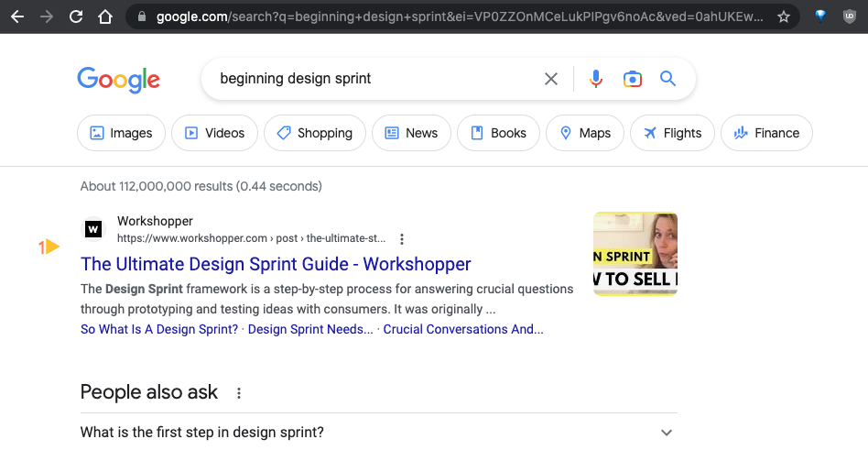Go forward using the browser arrow

(x=47, y=16)
